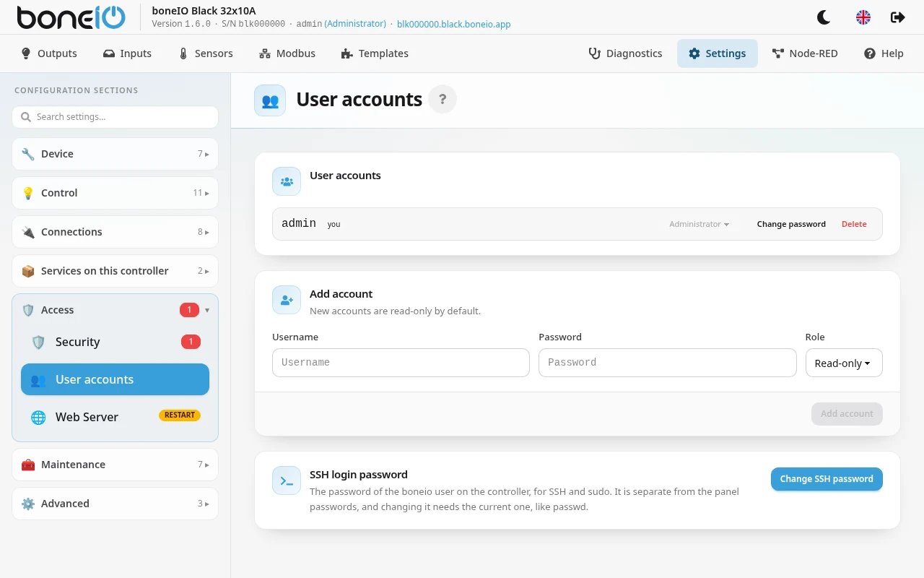Open the Help tab
924x578 pixels.
884,53
